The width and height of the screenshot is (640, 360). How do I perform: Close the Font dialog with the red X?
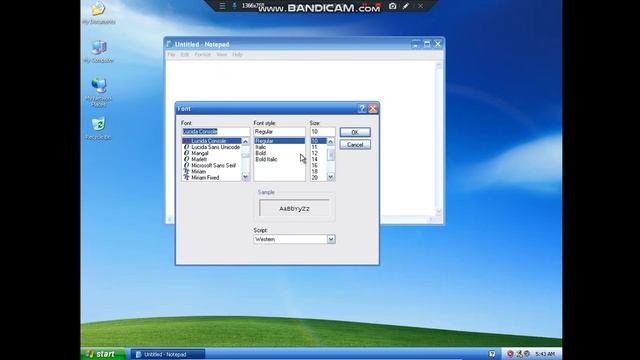pyautogui.click(x=373, y=109)
